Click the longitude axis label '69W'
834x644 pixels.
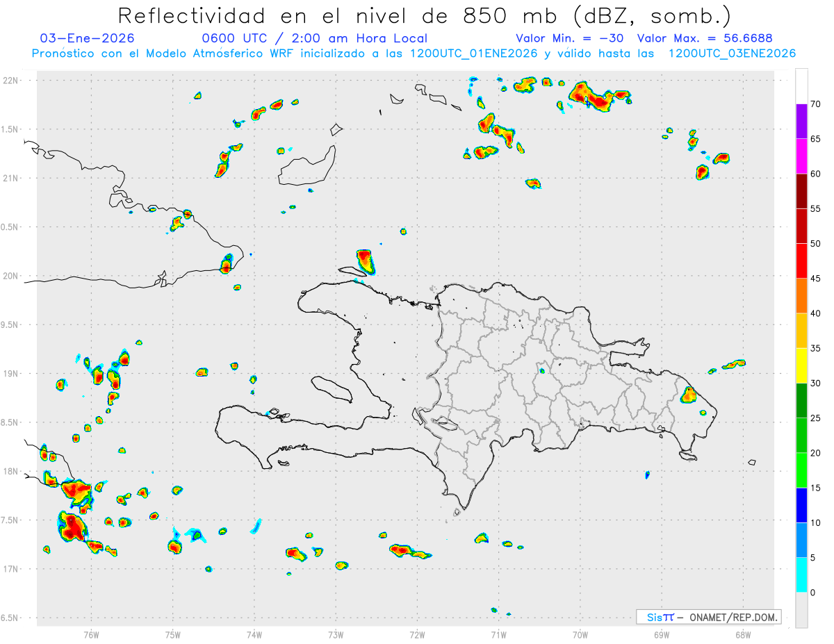point(662,634)
